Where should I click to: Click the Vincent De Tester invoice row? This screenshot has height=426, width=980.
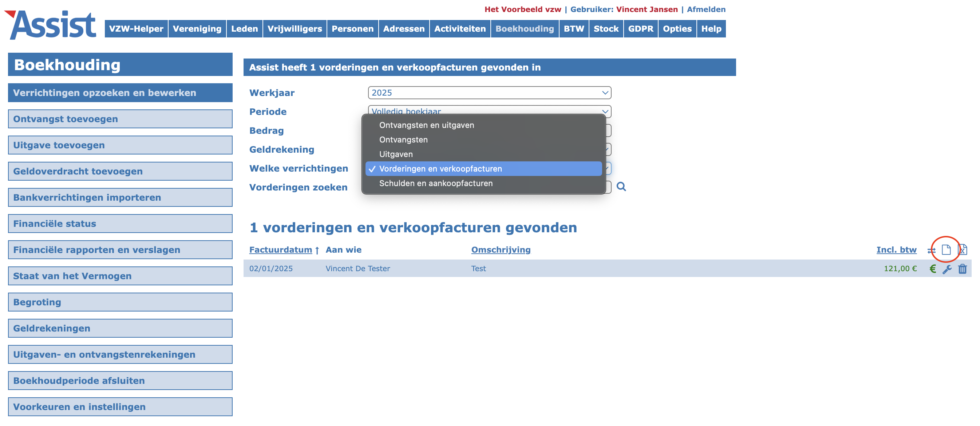[357, 269]
